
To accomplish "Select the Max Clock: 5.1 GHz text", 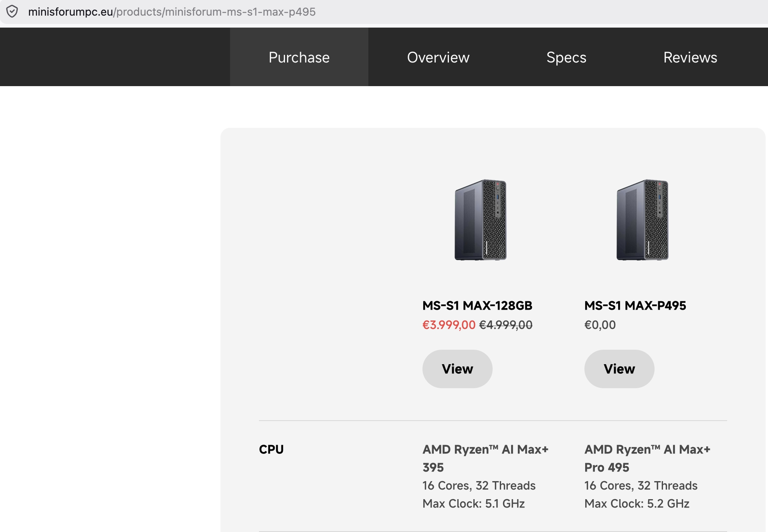I will [474, 504].
